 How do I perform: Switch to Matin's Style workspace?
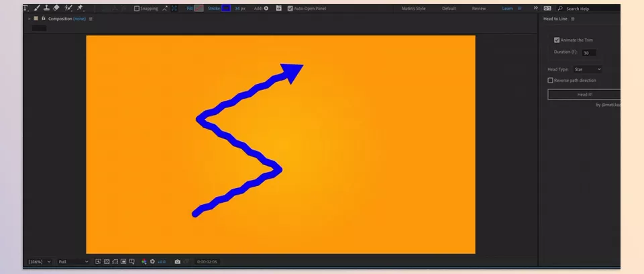[413, 8]
